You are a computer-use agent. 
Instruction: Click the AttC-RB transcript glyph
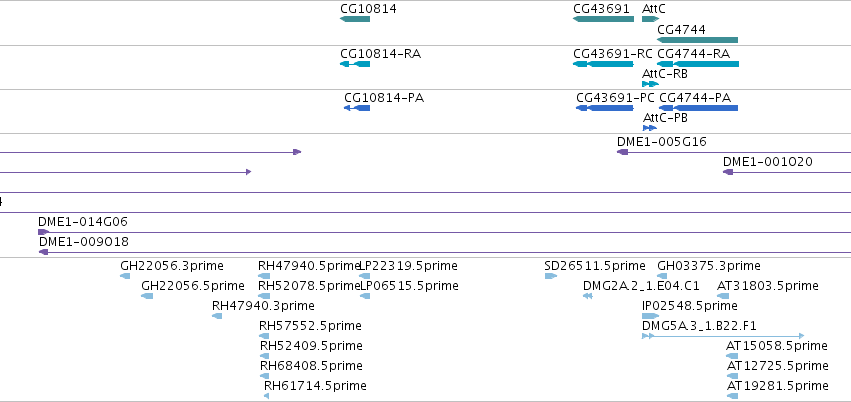coord(650,84)
